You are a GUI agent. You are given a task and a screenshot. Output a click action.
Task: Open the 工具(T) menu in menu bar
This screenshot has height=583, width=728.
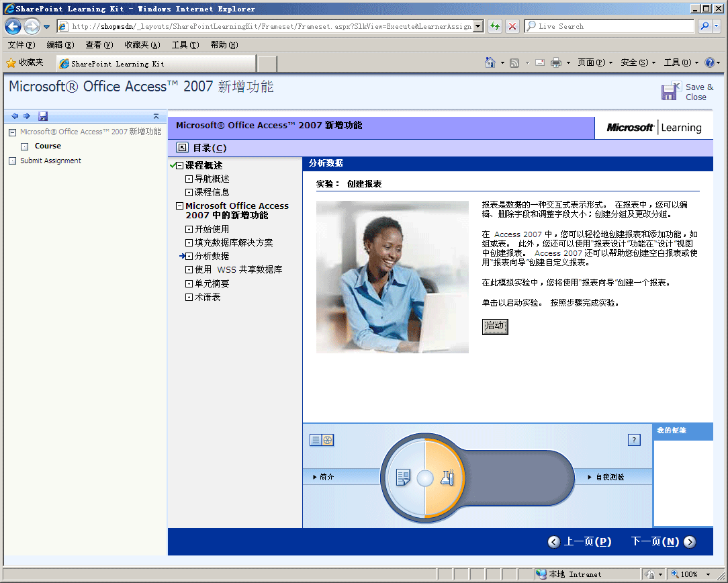(185, 45)
